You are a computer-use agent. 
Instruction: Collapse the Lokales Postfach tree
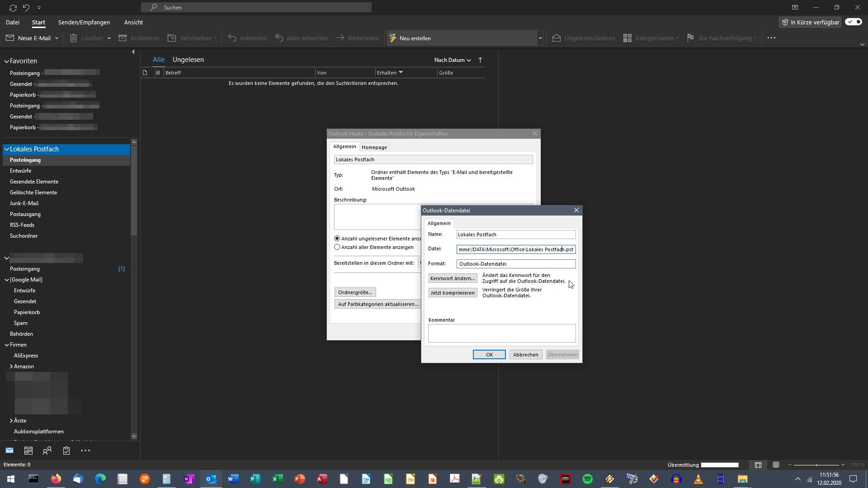click(x=7, y=149)
